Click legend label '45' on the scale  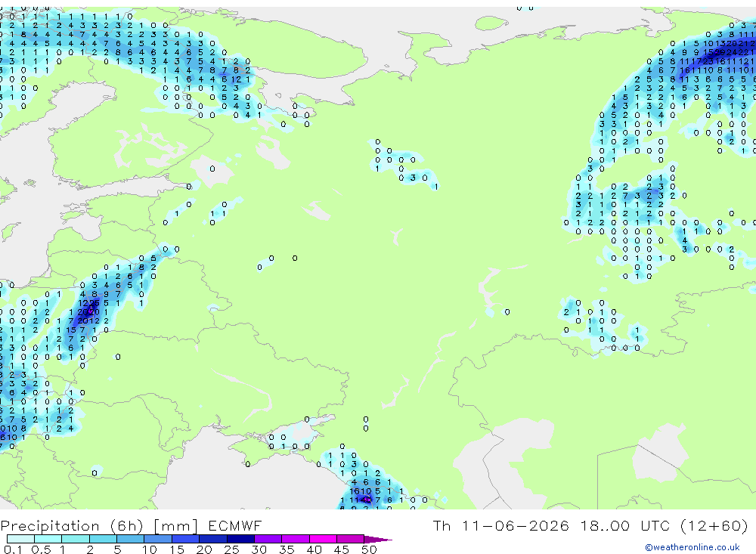(342, 549)
